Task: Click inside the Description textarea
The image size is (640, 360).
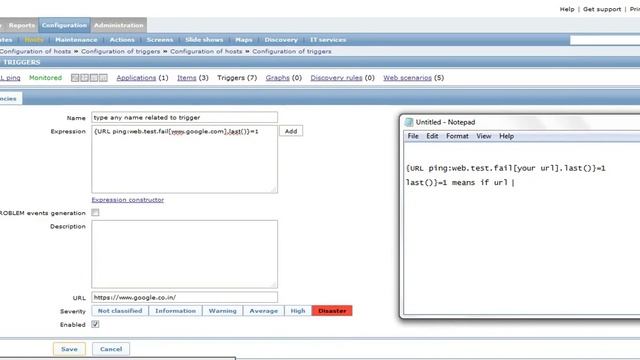Action: pyautogui.click(x=184, y=254)
